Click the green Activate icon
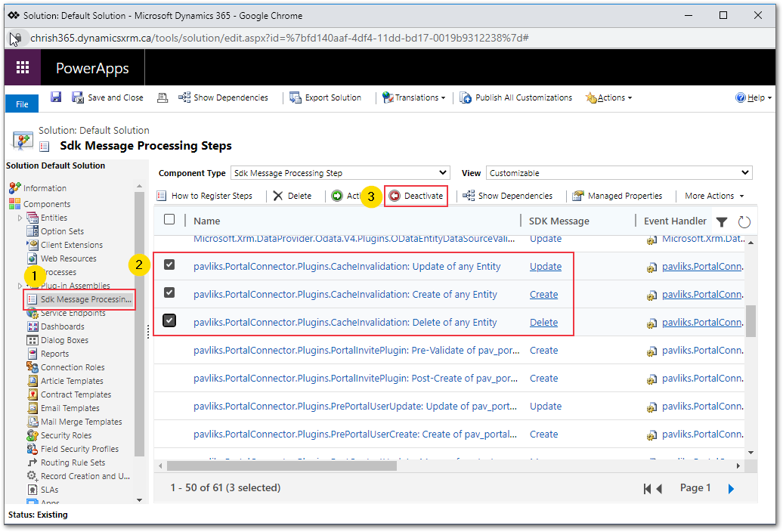The image size is (783, 532). coord(337,196)
